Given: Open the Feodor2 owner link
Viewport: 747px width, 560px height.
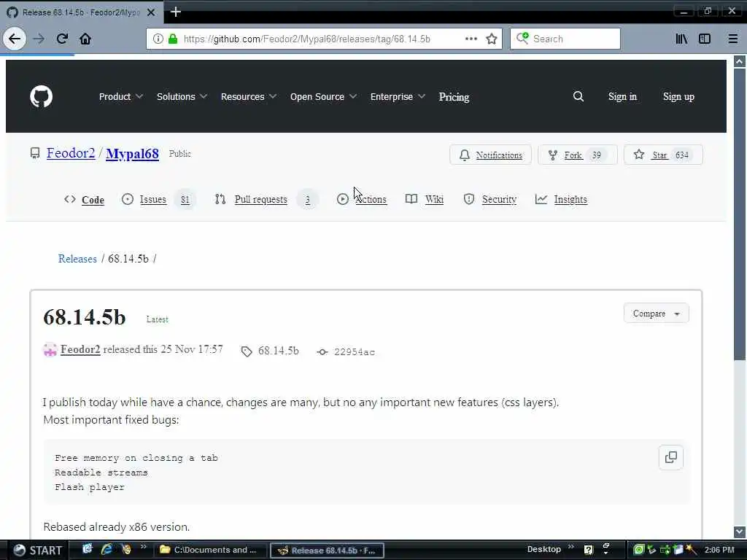Looking at the screenshot, I should pyautogui.click(x=71, y=153).
